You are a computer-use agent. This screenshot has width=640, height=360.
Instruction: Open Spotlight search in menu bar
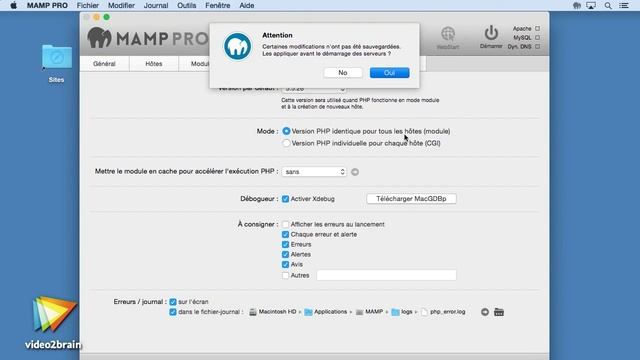pos(608,5)
